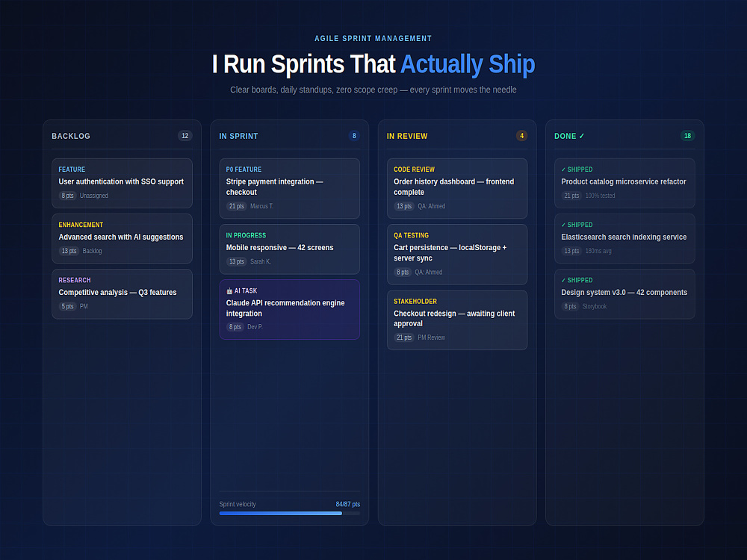Click the 21 pts badge on Checkout redesign card

[404, 337]
